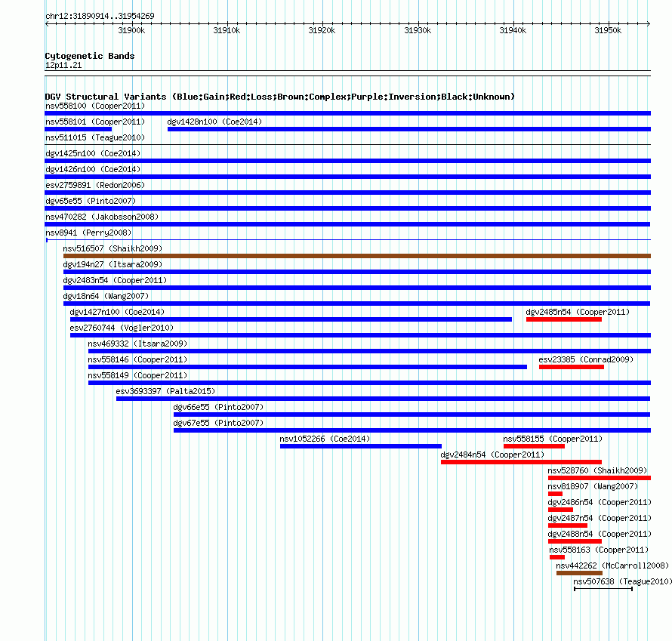Screen dimensions: 672x641
Task: Click the 31920k ruler tick label
Action: [x=322, y=30]
